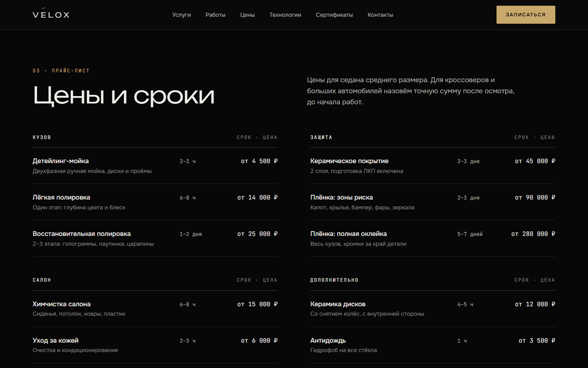Click the price от 90 000 ₽
Screen dimensions: 588x368
[x=535, y=197]
